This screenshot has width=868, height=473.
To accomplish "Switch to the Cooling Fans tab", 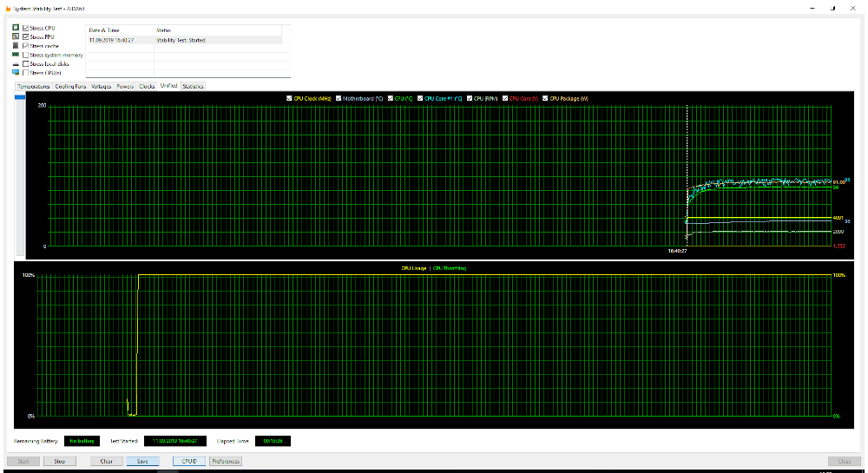I will pos(70,86).
